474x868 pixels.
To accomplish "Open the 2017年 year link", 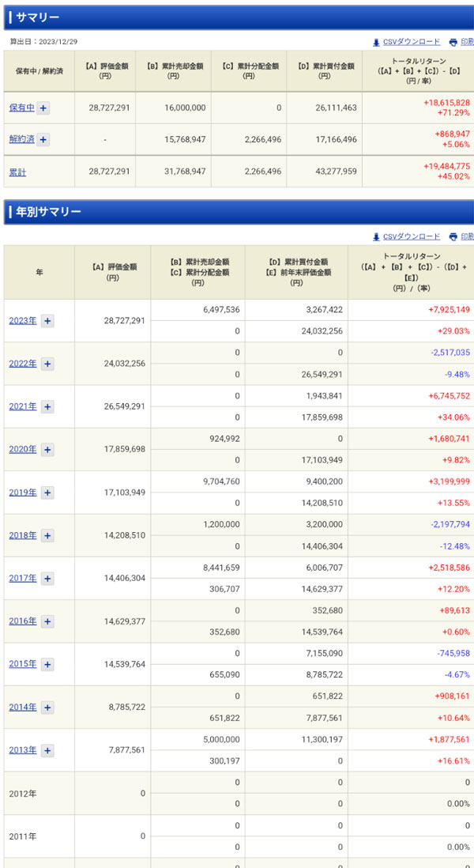I will point(22,579).
